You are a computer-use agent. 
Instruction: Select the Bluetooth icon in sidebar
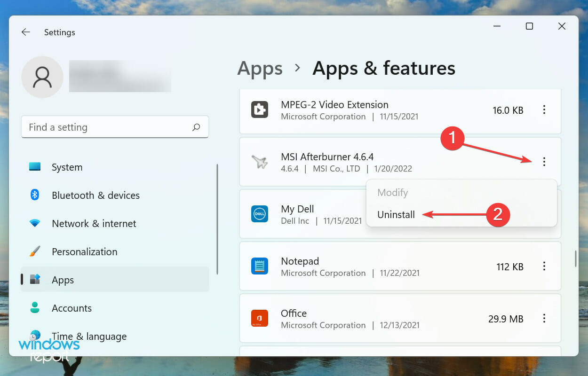coord(35,195)
